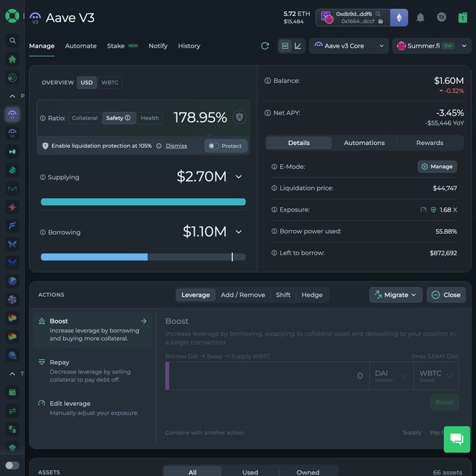Image resolution: width=476 pixels, height=476 pixels.
Task: Open the Automate tab
Action: tap(80, 45)
